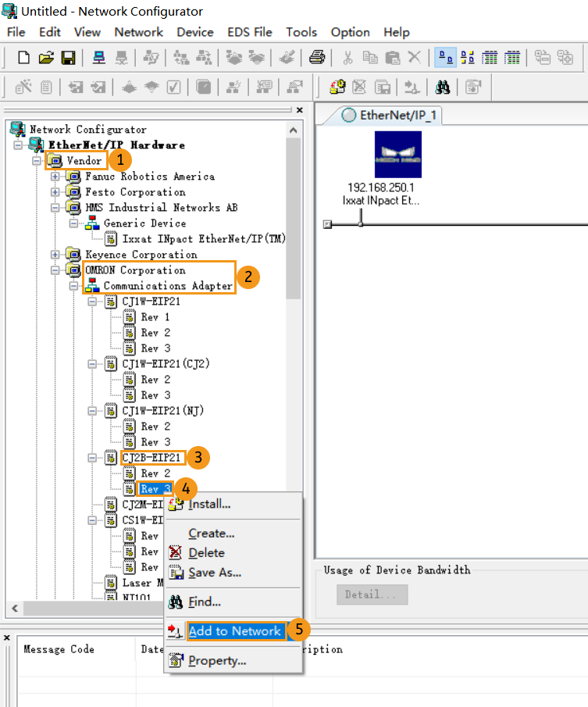Click the tree vertical scrollbar thumb
This screenshot has width=588, height=707.
pos(294,219)
